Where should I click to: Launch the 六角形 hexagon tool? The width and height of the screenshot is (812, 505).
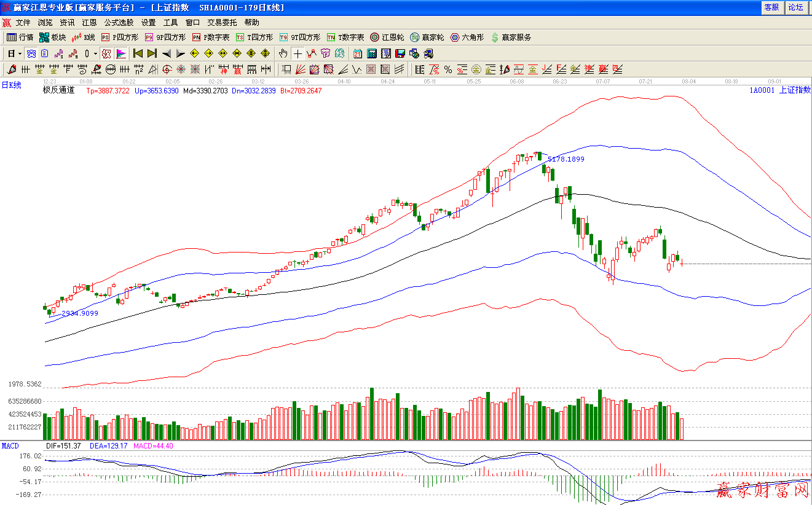tap(467, 37)
